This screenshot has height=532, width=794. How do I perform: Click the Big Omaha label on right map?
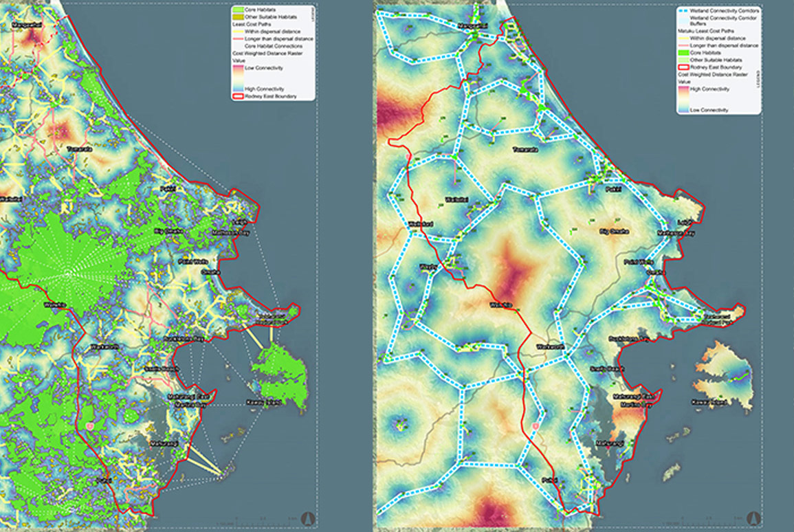click(614, 232)
